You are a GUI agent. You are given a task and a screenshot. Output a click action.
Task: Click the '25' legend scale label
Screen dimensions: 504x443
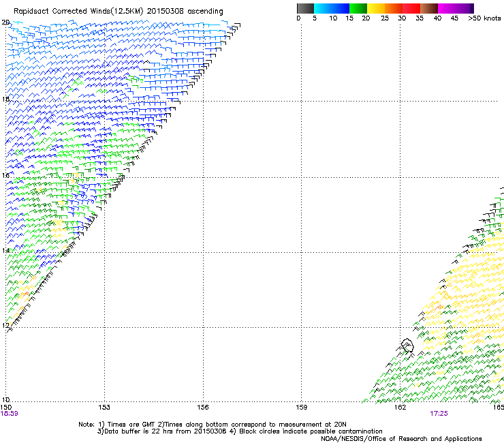pyautogui.click(x=385, y=18)
